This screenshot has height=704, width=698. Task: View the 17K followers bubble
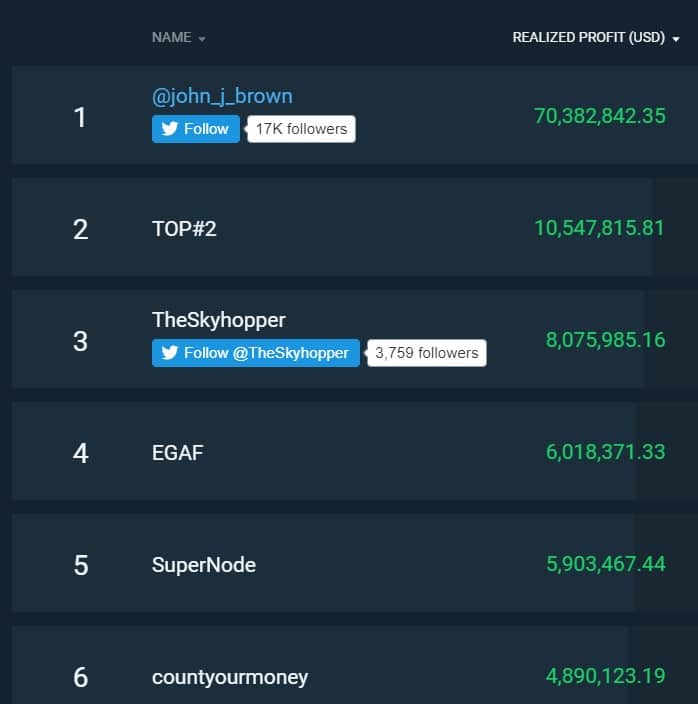[301, 129]
